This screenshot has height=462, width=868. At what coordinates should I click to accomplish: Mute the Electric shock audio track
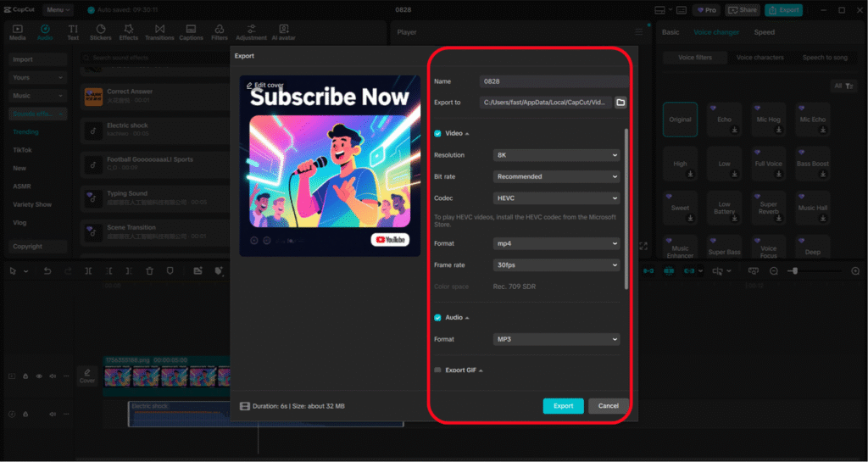click(53, 414)
